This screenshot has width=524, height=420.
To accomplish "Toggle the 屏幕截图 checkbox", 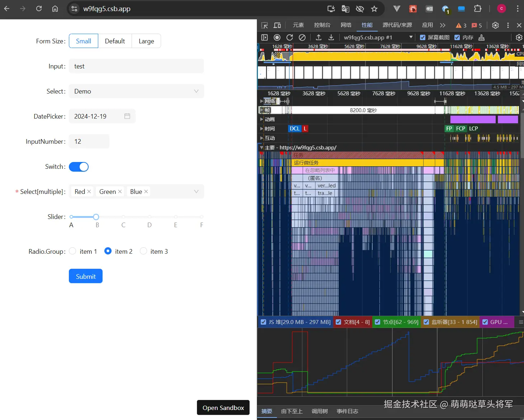I will pyautogui.click(x=422, y=37).
